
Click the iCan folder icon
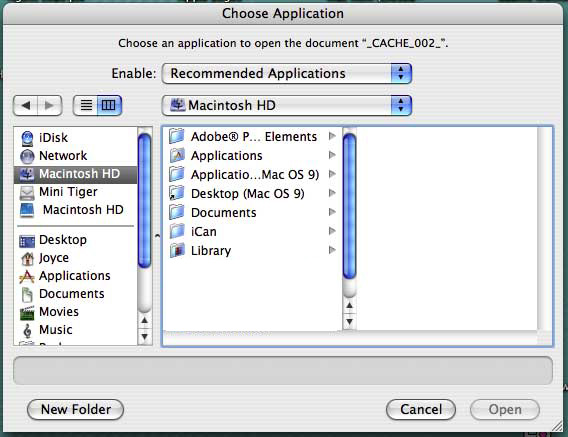(x=177, y=231)
